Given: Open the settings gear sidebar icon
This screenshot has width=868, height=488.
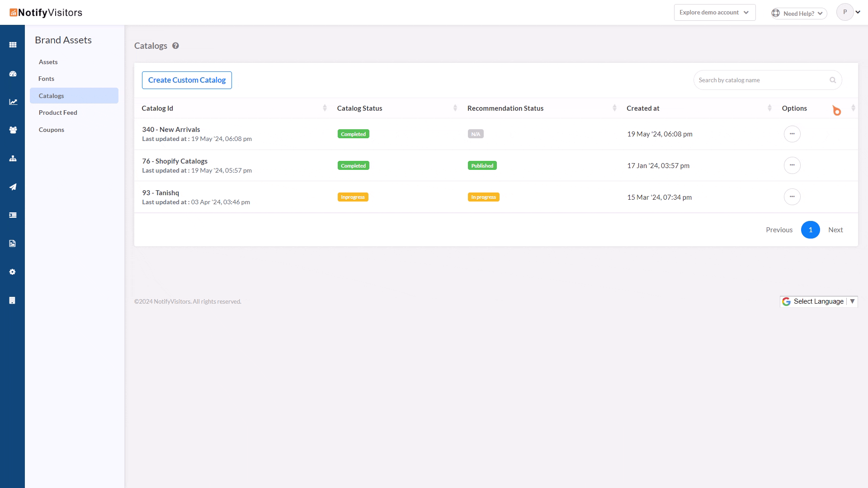Looking at the screenshot, I should point(13,272).
